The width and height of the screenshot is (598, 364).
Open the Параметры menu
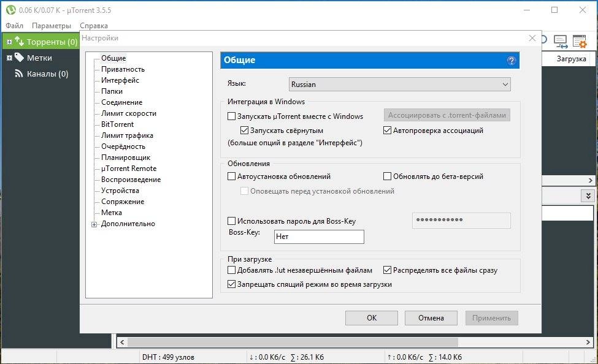point(52,26)
